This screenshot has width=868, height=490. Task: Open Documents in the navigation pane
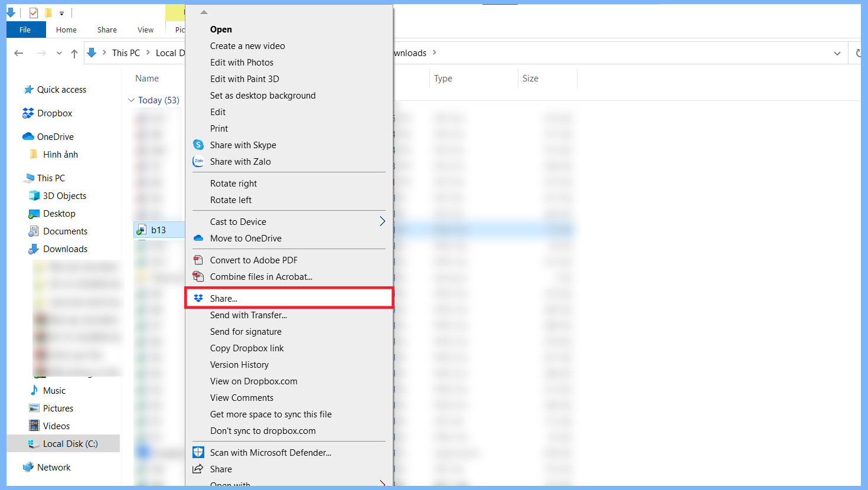pos(65,231)
